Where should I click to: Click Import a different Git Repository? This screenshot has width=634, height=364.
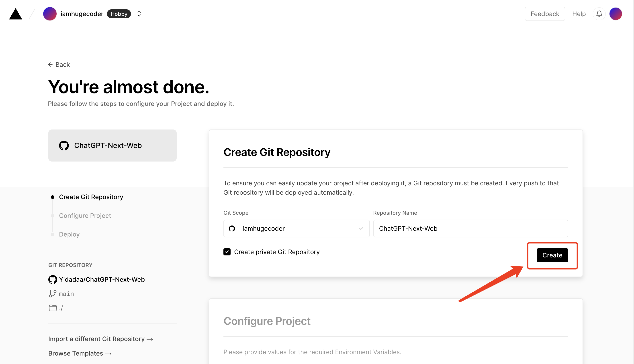pos(100,339)
